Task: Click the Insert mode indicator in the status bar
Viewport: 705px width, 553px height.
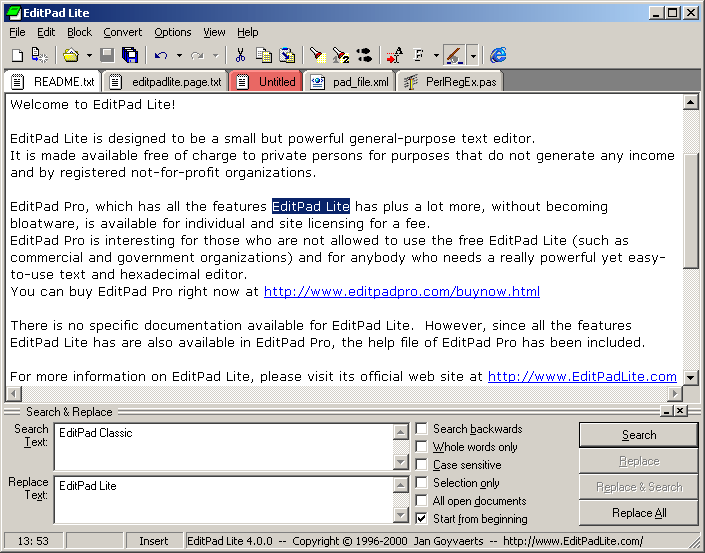Action: click(x=154, y=541)
